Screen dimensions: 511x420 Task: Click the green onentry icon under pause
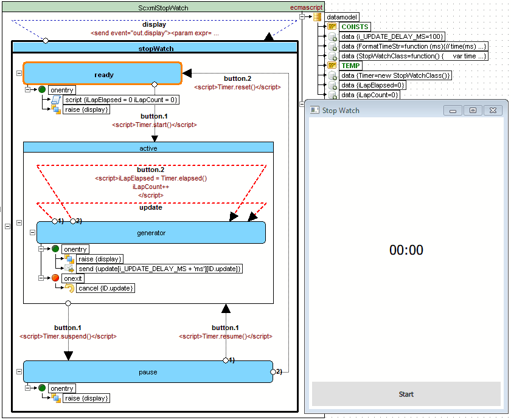pyautogui.click(x=42, y=388)
